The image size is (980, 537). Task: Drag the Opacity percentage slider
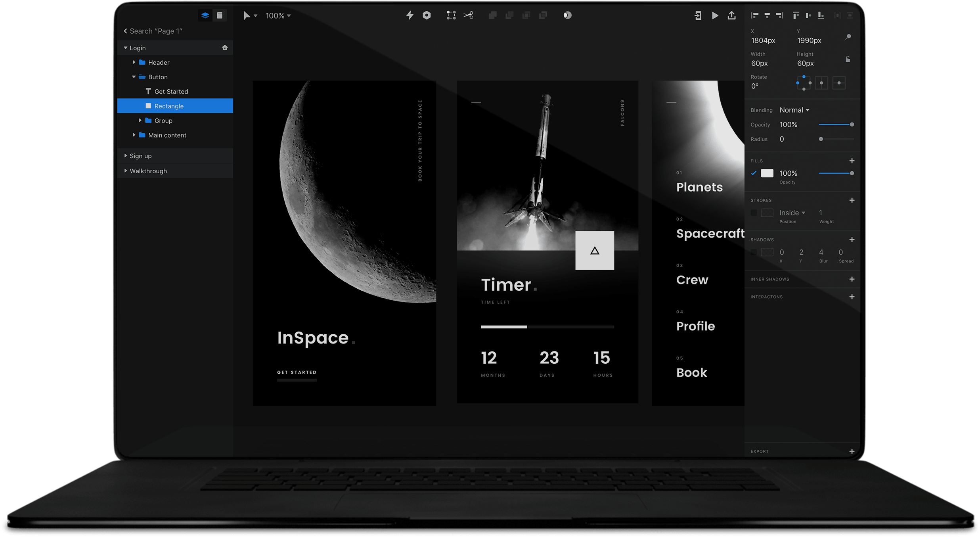852,124
